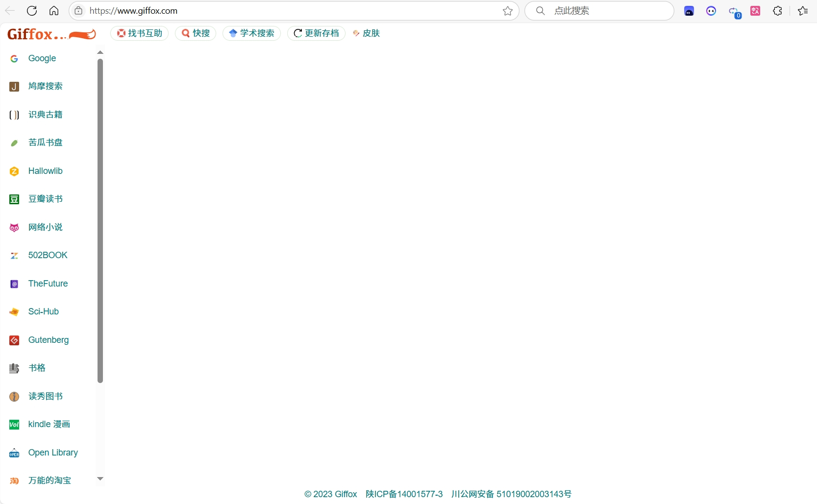Click the sidebar scroll up arrow
817x504 pixels.
[x=100, y=52]
